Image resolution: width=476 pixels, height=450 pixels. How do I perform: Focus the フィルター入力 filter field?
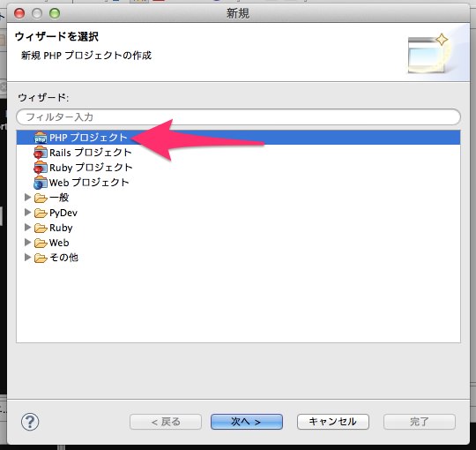tap(238, 117)
